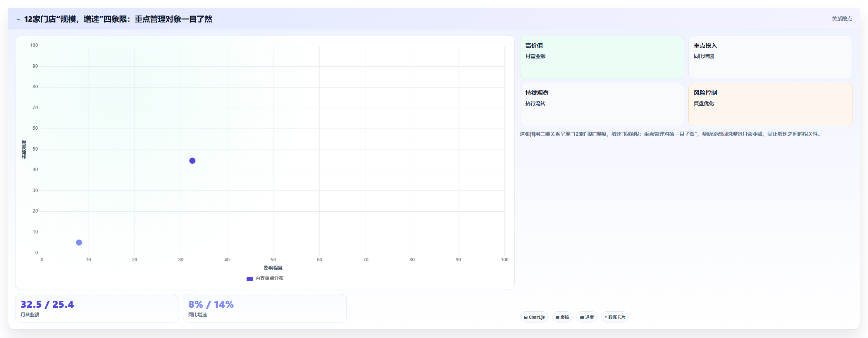Click the 复盘优化 subtitle in 风险控制 card
This screenshot has width=868, height=338.
click(x=704, y=103)
